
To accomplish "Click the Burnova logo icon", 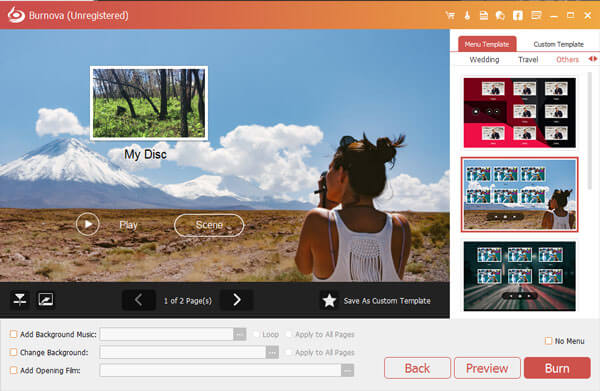I will (16, 15).
